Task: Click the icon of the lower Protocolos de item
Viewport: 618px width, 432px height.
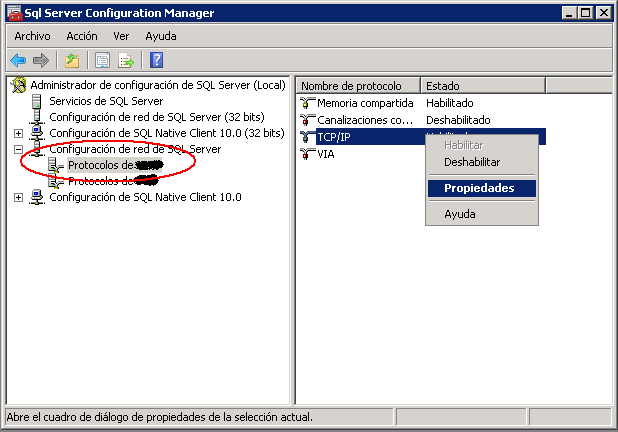Action: pyautogui.click(x=56, y=181)
